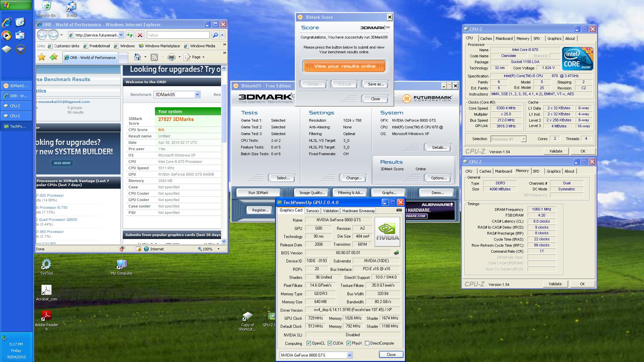Click IE refresh page icon
The image size is (644, 362).
(130, 35)
